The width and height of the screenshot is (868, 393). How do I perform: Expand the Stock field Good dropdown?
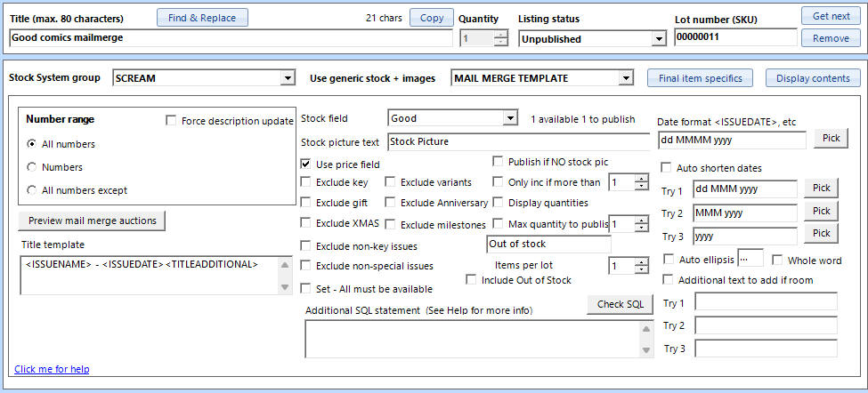pos(509,118)
